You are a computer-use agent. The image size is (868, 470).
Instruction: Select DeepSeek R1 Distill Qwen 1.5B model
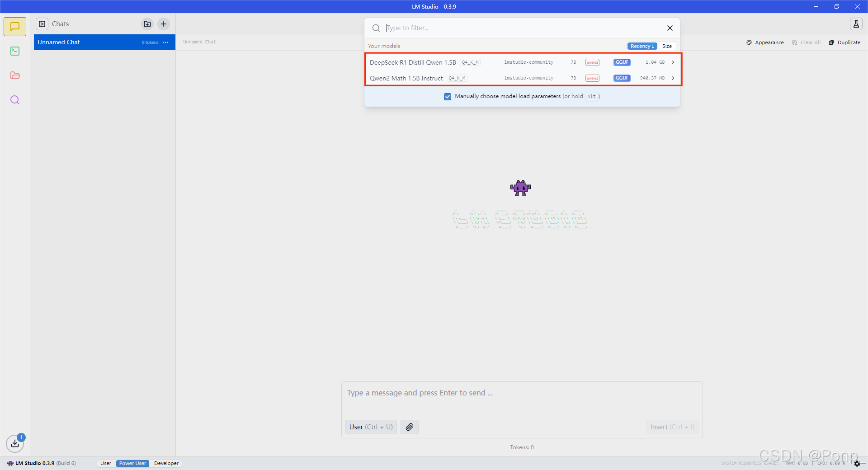(x=523, y=62)
